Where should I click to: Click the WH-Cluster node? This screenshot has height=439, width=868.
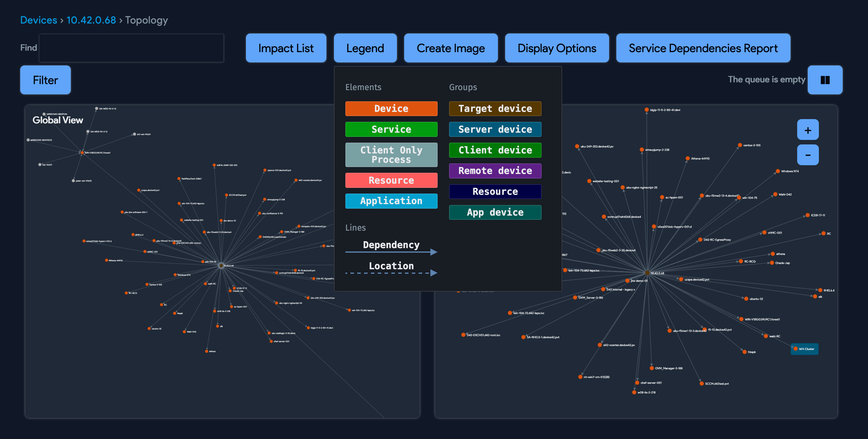[805, 349]
